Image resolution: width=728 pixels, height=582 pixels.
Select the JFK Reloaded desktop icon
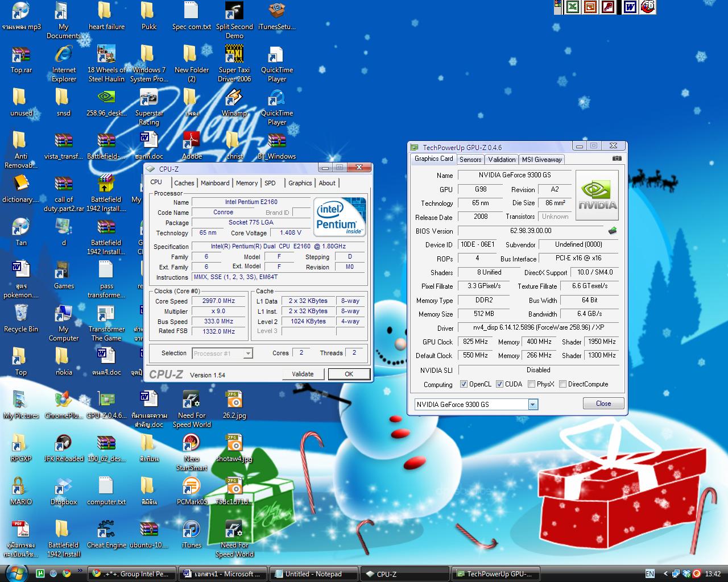click(x=64, y=448)
